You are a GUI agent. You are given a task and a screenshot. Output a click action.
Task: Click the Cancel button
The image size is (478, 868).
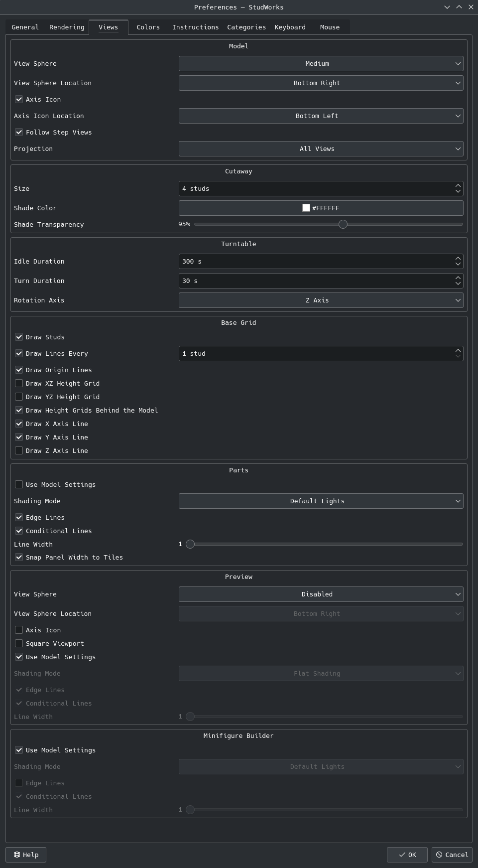click(452, 855)
